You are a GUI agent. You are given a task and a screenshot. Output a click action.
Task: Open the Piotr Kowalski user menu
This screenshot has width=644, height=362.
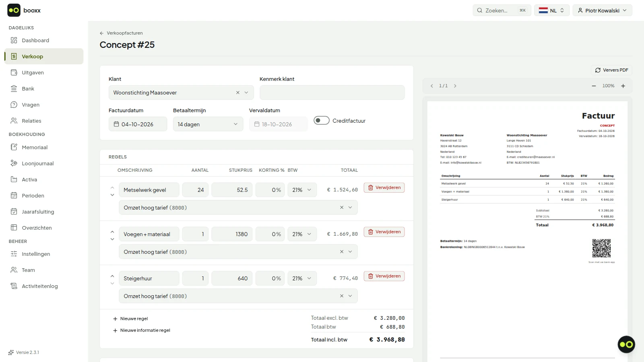[602, 10]
